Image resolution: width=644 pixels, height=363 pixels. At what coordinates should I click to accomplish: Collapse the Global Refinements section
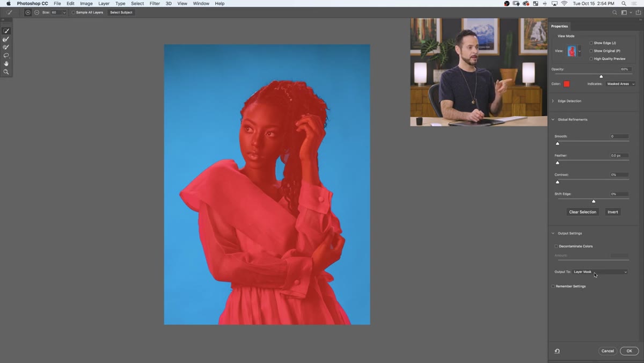tap(553, 120)
